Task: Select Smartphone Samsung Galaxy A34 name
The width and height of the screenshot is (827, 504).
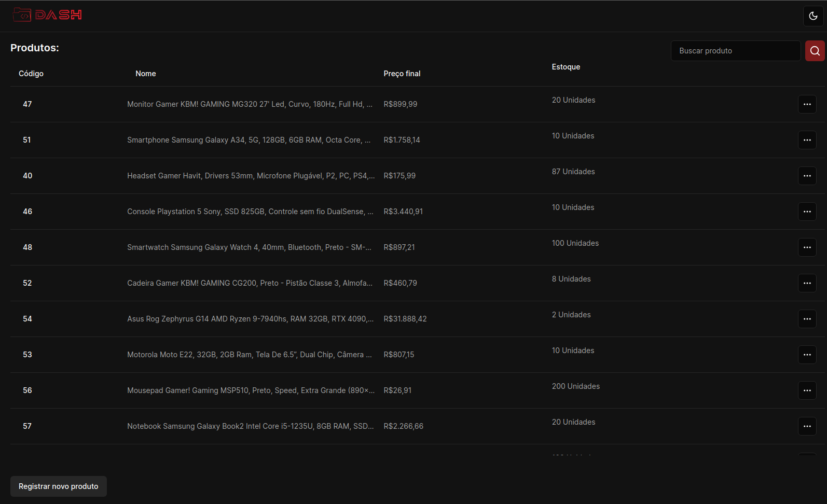Action: (x=249, y=140)
